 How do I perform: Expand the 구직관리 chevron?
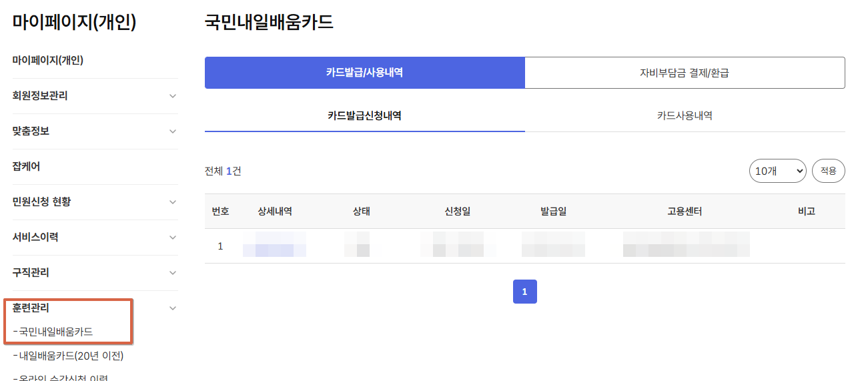[x=173, y=273]
